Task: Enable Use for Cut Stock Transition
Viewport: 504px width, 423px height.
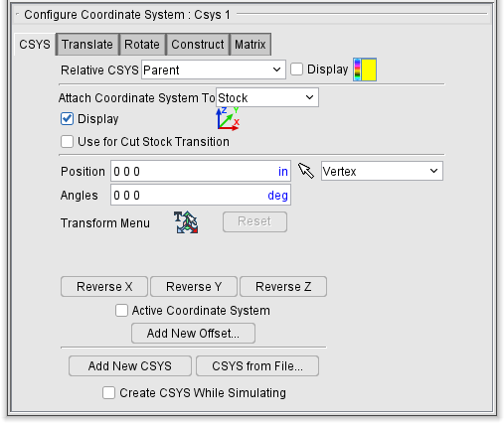Action: pos(67,142)
